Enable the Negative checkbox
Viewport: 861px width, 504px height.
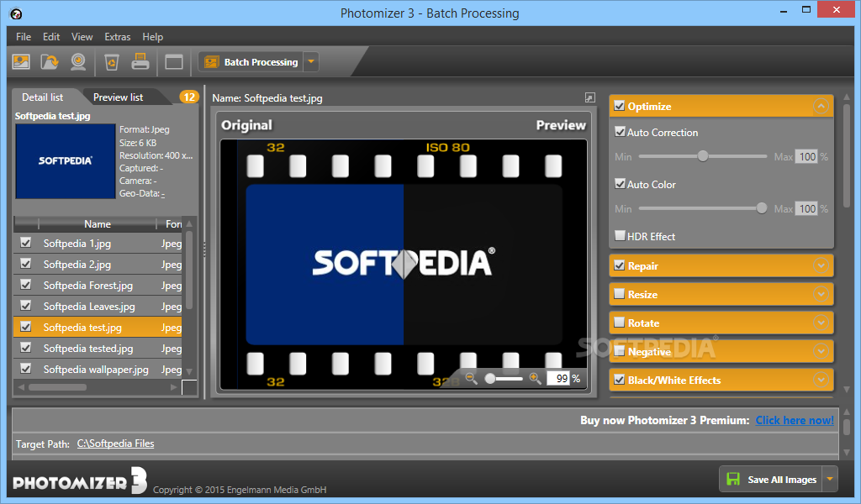[x=620, y=351]
